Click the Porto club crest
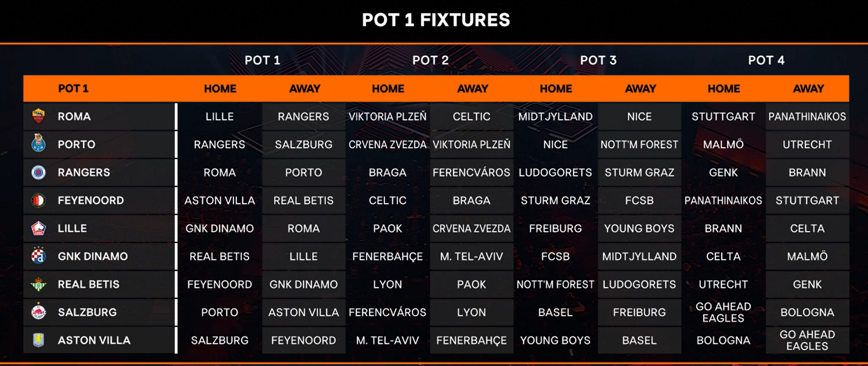 click(x=39, y=144)
